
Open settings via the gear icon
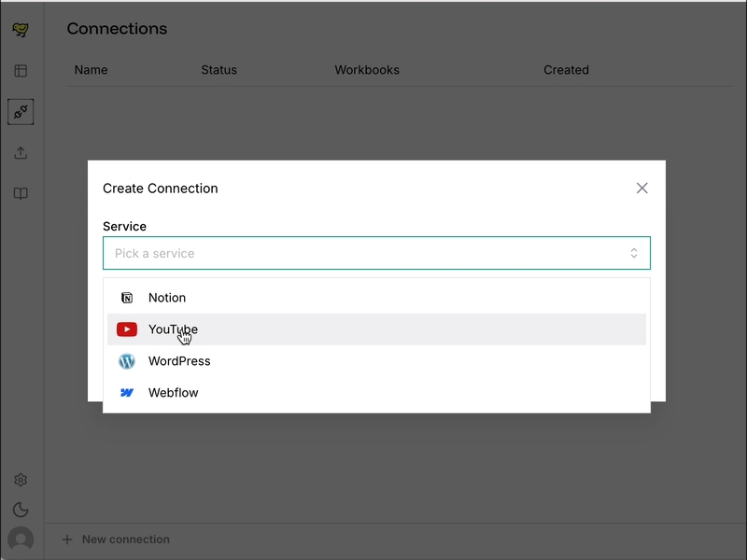(21, 478)
